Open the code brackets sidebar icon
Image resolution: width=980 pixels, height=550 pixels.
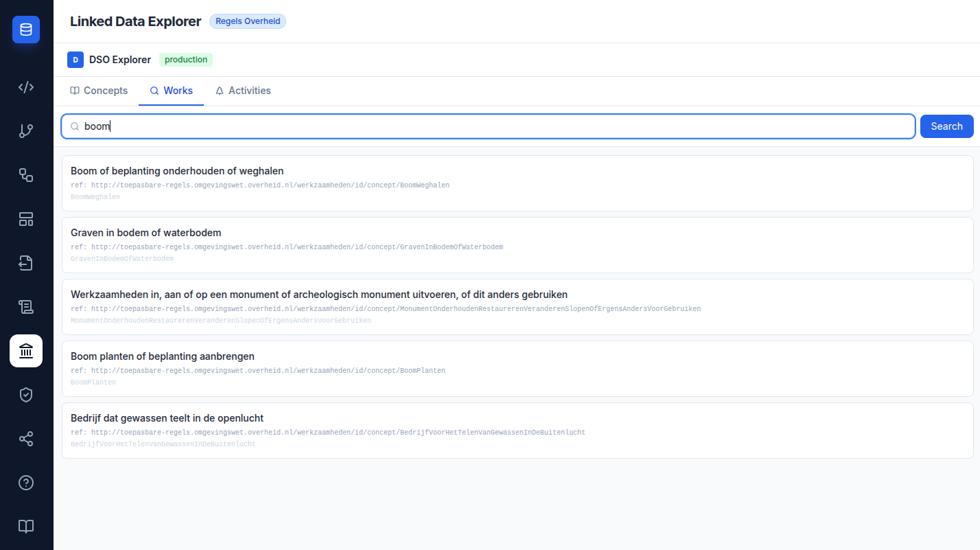[x=26, y=87]
